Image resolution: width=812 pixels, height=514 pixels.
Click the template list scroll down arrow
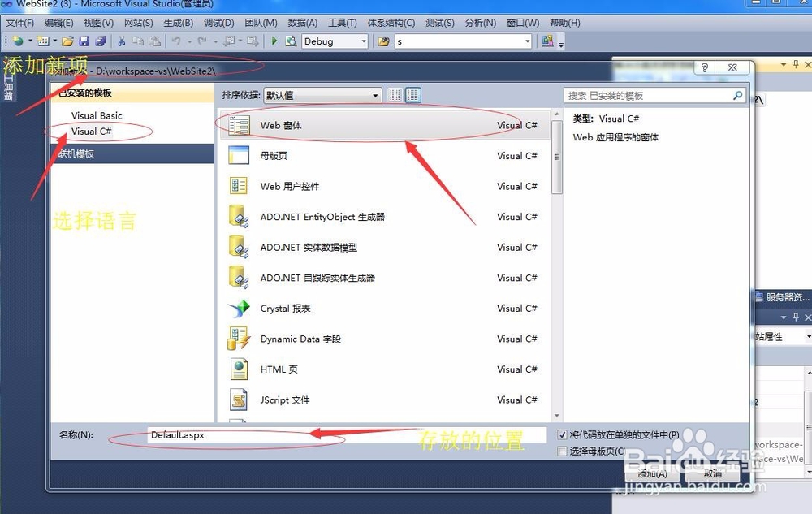click(557, 416)
